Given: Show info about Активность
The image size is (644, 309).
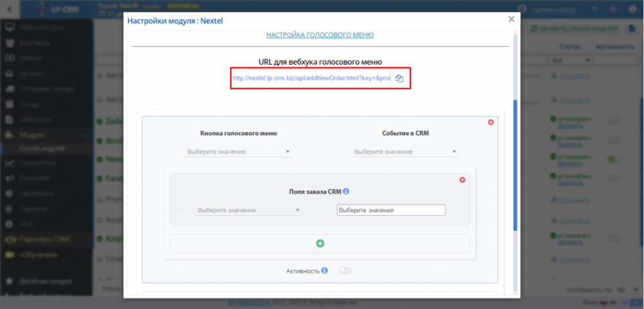Looking at the screenshot, I should [325, 271].
